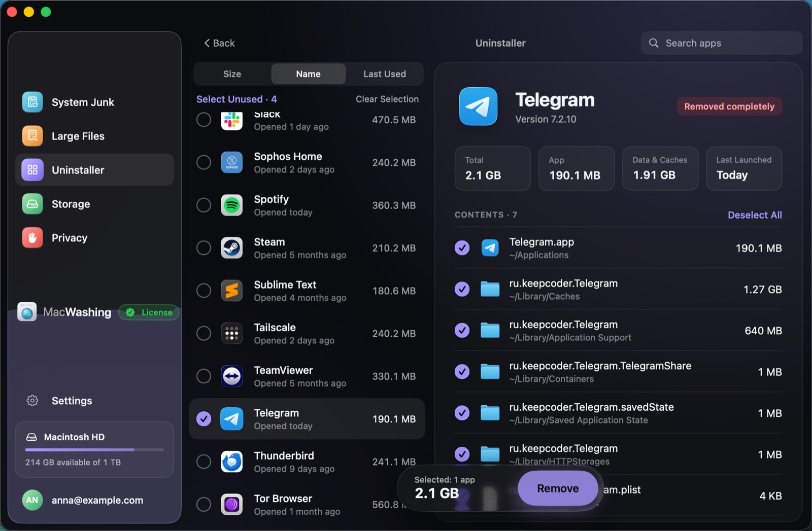Check the Thunderbird app checkbox

(x=204, y=462)
